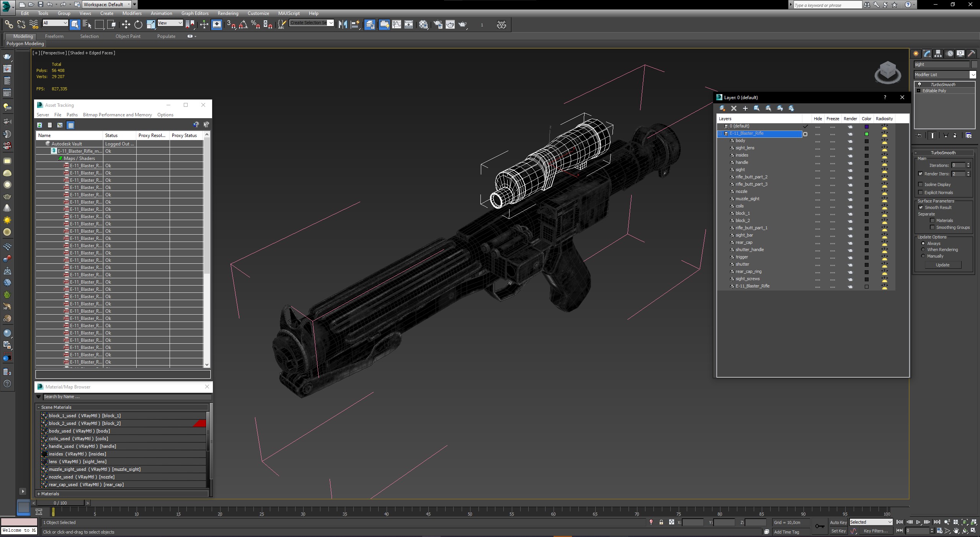
Task: Open the Modify tab in command panel
Action: coord(927,54)
